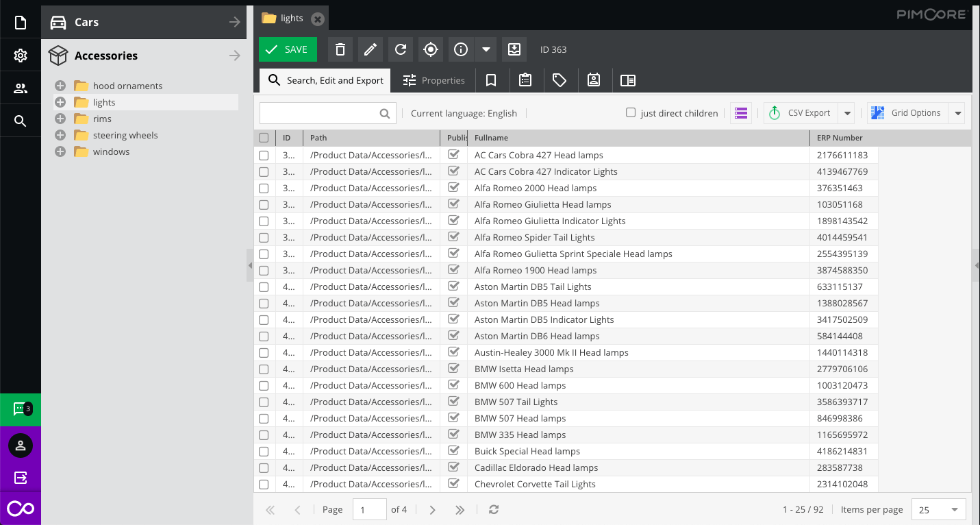The image size is (980, 525).
Task: Open the Cars panel header
Action: click(x=144, y=22)
